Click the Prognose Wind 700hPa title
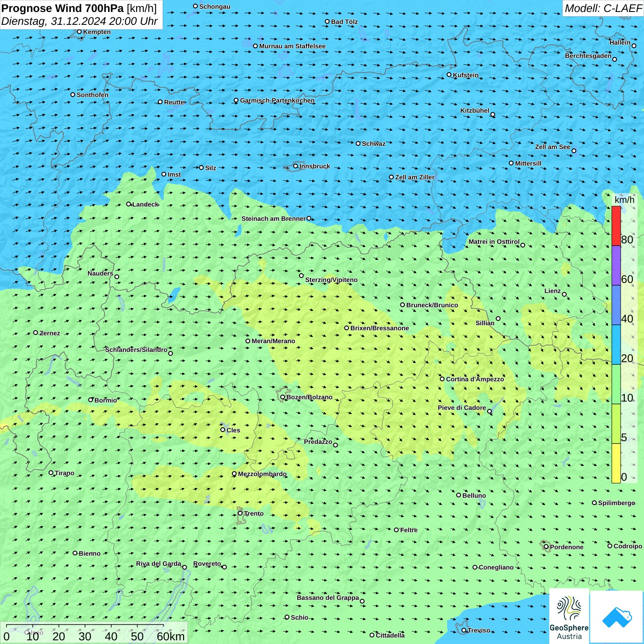Viewport: 644px width, 644px height. click(x=63, y=8)
